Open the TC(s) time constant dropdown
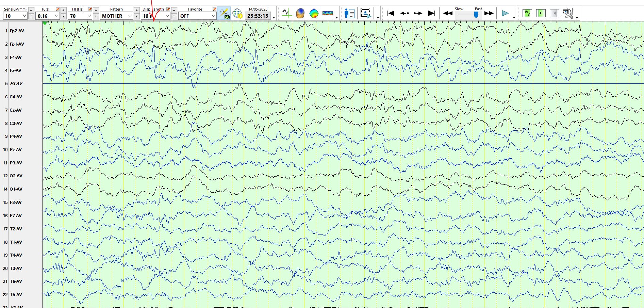The image size is (644, 308). pos(56,16)
